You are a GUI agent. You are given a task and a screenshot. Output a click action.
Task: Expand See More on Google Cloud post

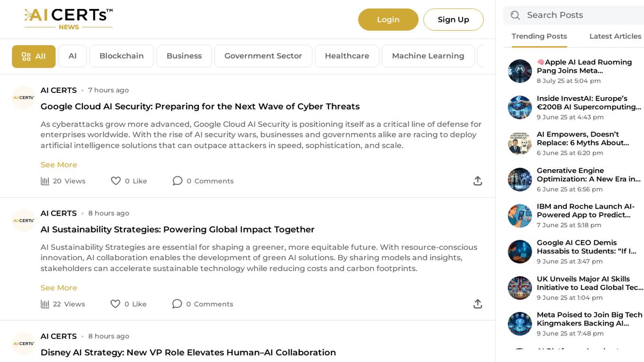[59, 165]
